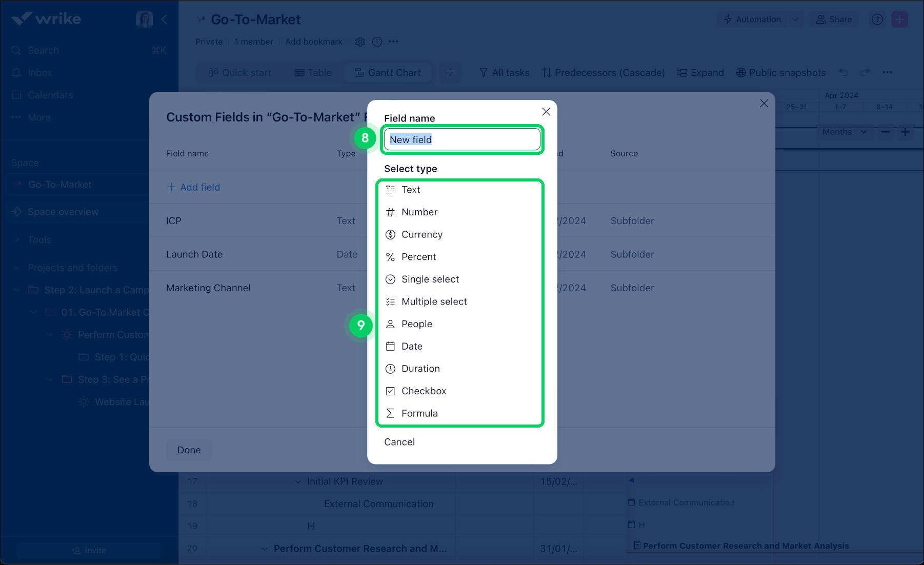Expand the Automation dropdown arrow
This screenshot has height=565, width=924.
click(795, 19)
